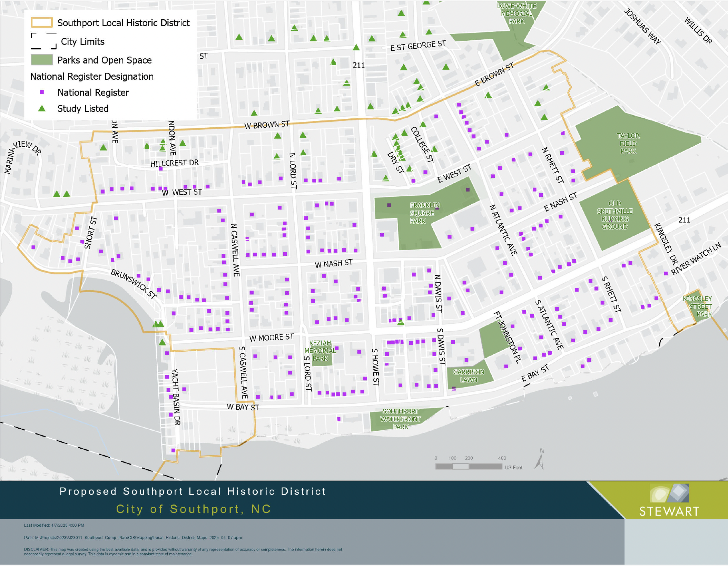The height and width of the screenshot is (566, 728).
Task: Click the scale bar in US Feet
Action: [469, 466]
